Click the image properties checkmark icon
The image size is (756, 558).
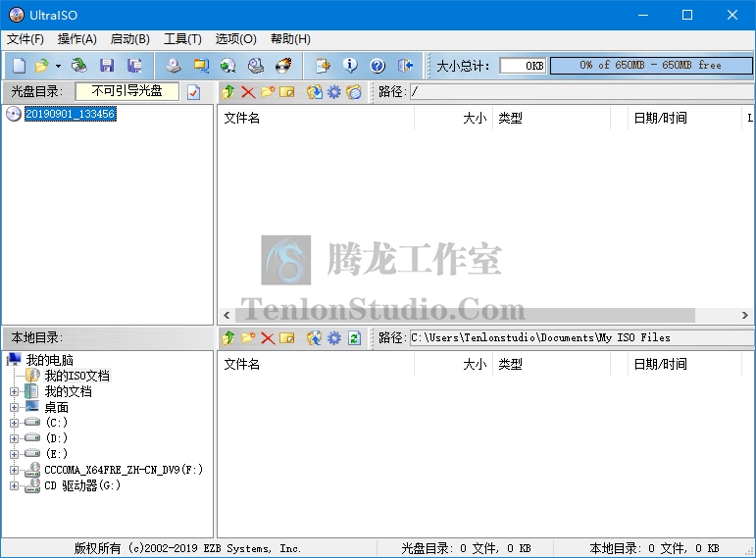click(x=194, y=91)
